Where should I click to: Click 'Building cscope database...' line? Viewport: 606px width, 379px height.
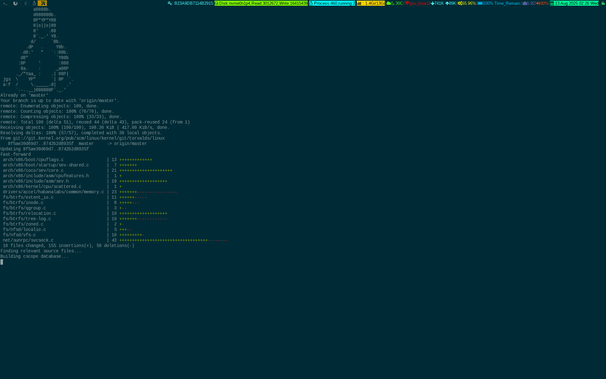tap(34, 257)
